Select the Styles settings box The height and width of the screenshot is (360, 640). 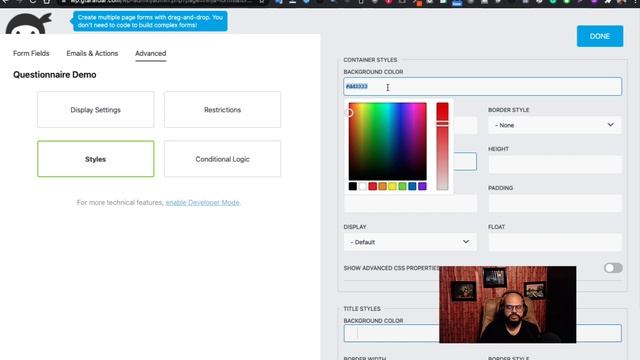[x=96, y=159]
